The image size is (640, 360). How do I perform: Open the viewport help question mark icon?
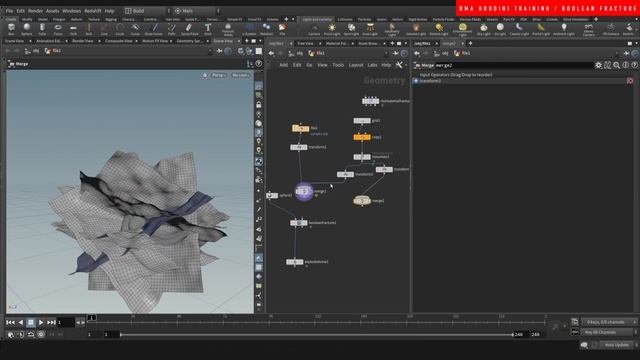coord(259,64)
